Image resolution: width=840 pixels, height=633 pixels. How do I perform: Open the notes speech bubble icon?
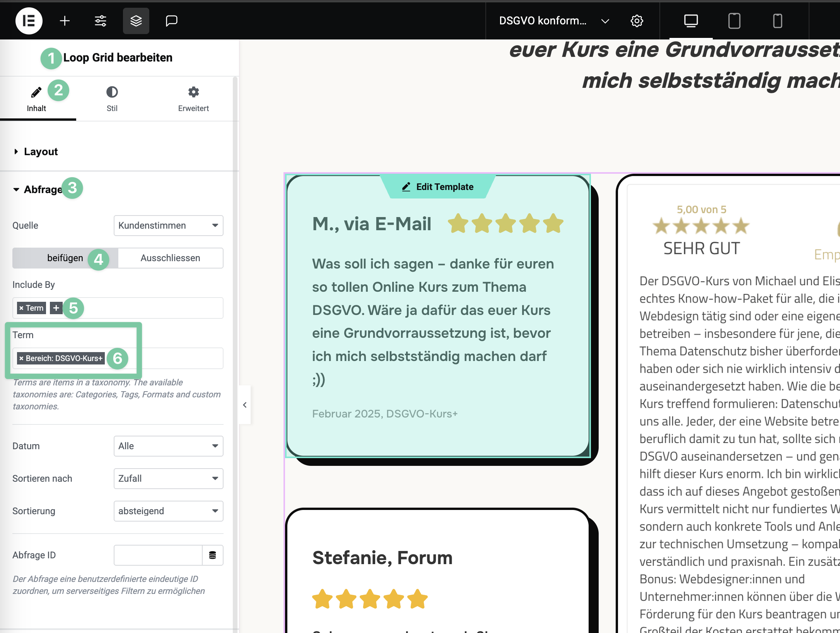[172, 21]
